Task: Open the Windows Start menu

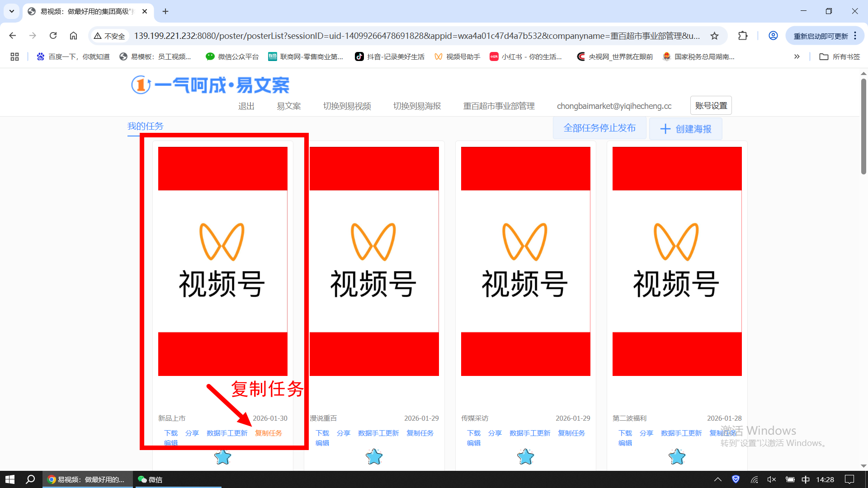Action: tap(10, 479)
